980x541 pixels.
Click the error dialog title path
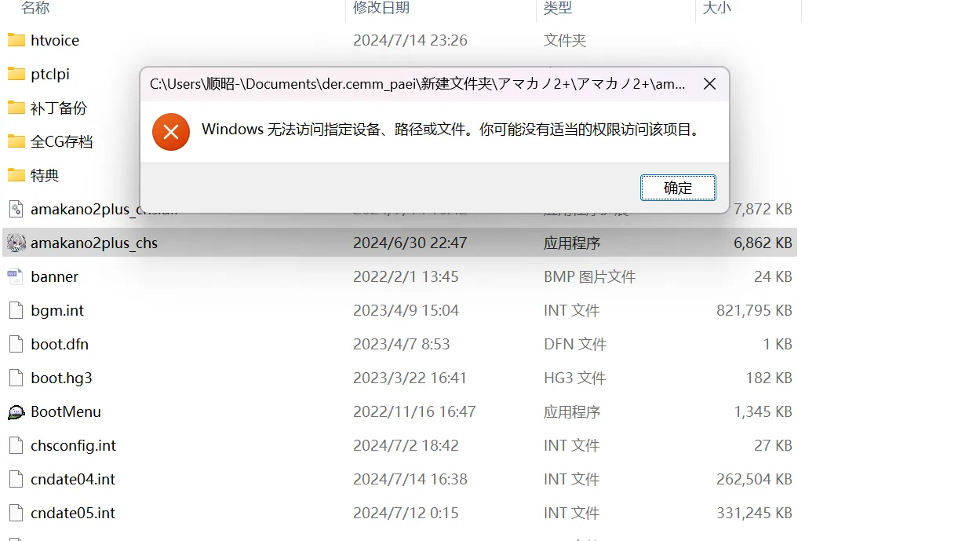pos(417,84)
